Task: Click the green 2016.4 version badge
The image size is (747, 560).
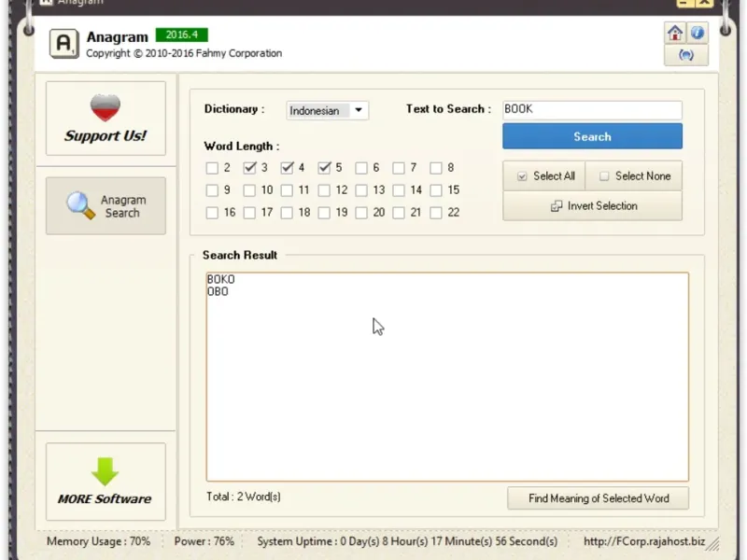Action: click(181, 35)
